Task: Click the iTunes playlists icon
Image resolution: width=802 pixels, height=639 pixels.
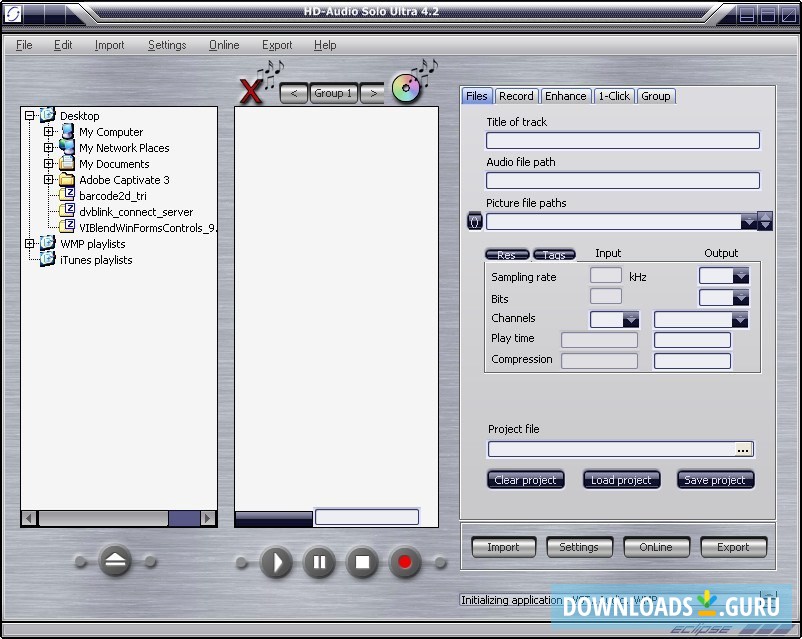Action: [x=48, y=258]
